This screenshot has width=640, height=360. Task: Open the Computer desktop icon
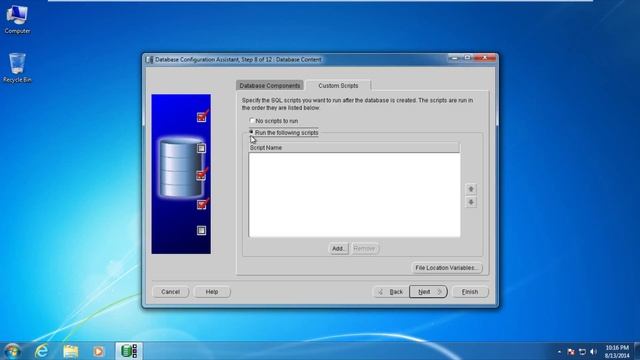point(17,19)
